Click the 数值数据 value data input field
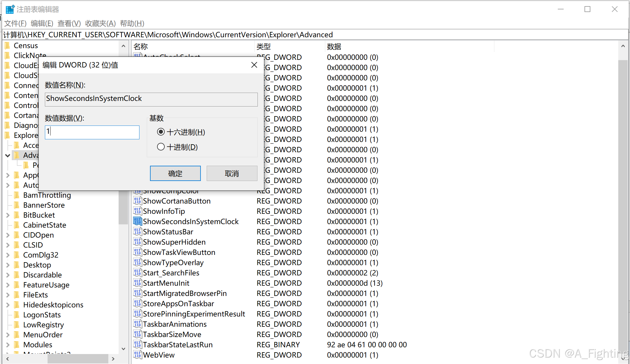Image resolution: width=630 pixels, height=364 pixels. coord(92,132)
